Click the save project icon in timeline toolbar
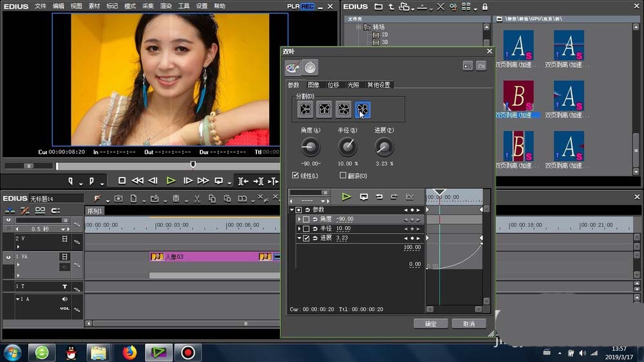This screenshot has height=362, width=644. [176, 199]
